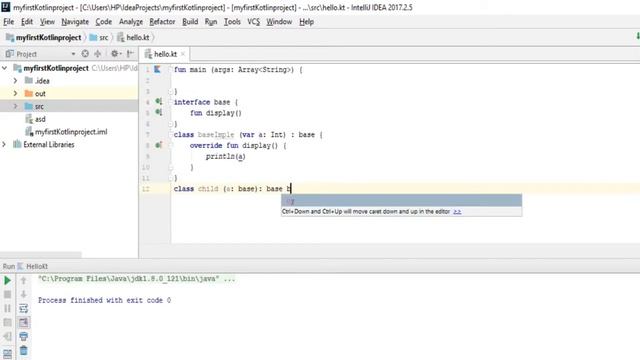640x360 pixels.
Task: Click Kotlin run gutter icon on line 1
Action: click(157, 69)
